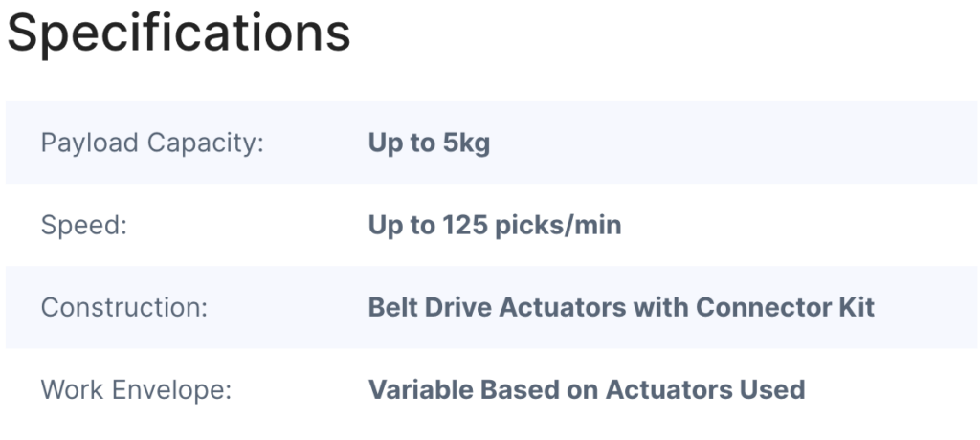The height and width of the screenshot is (440, 980).
Task: Click the word Variable in Work Envelope row
Action: tap(421, 390)
